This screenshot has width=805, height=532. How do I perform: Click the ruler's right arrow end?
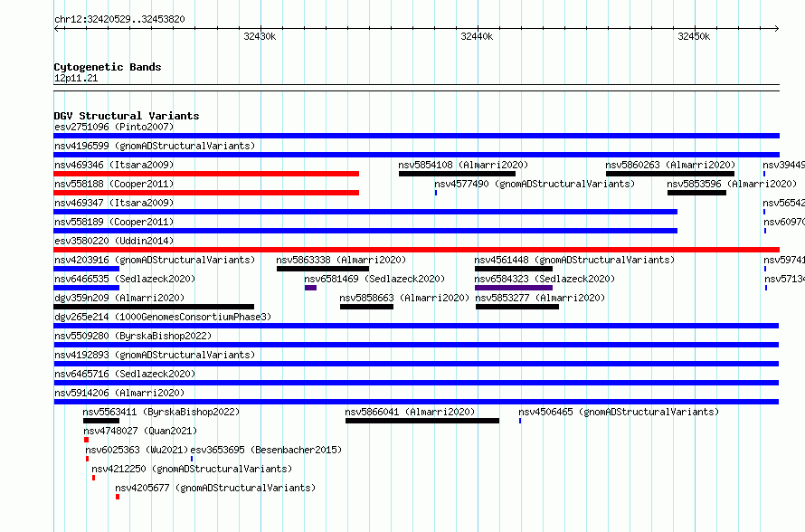(x=777, y=29)
